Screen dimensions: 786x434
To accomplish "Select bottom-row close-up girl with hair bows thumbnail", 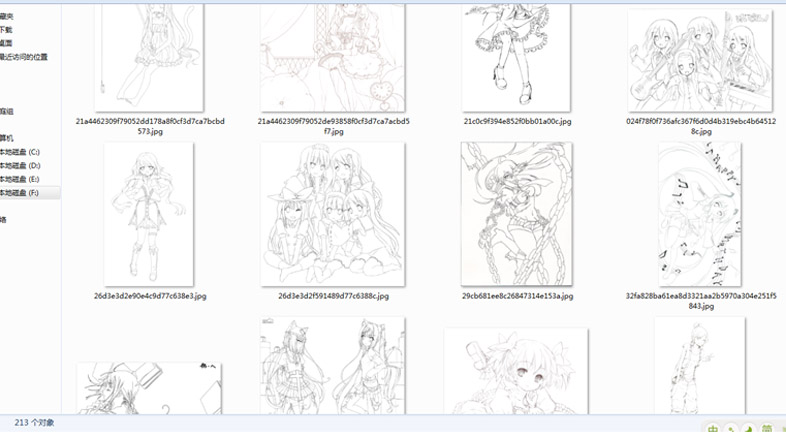I will pyautogui.click(x=516, y=371).
